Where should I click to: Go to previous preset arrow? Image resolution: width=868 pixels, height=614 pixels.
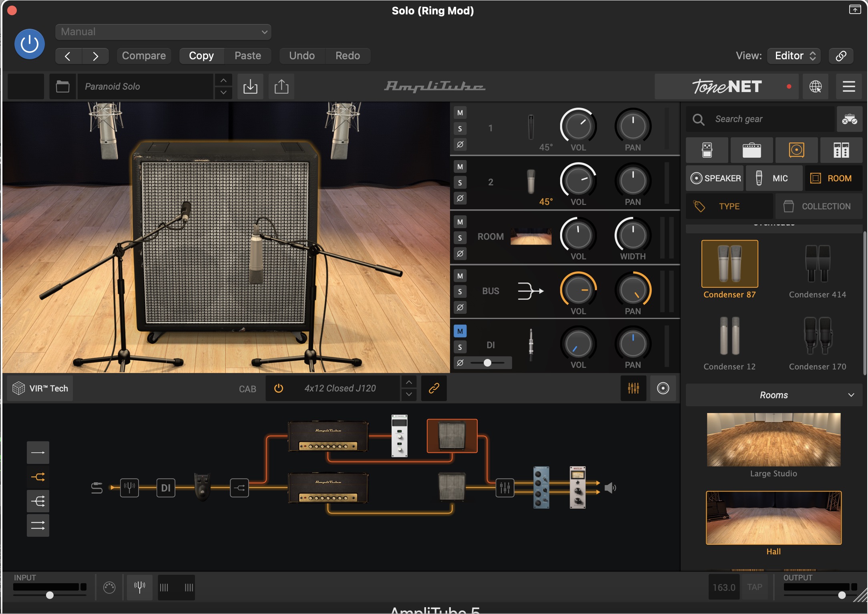click(x=68, y=56)
